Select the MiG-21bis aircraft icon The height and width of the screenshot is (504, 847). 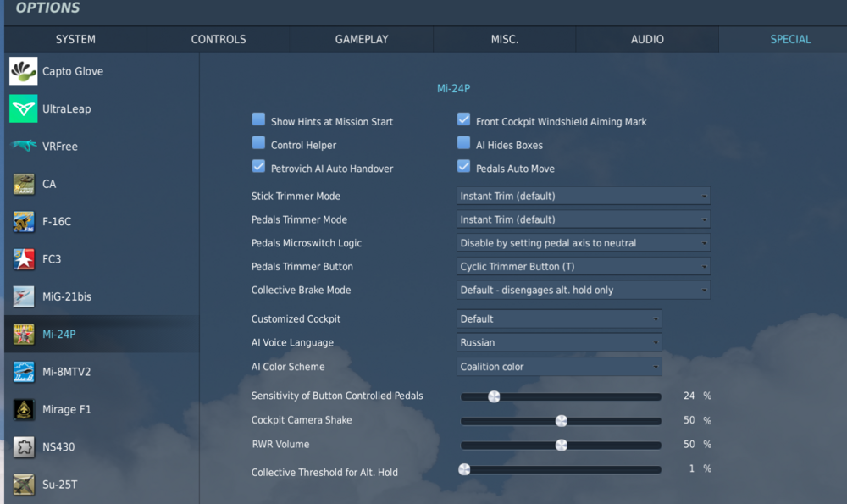click(x=24, y=296)
